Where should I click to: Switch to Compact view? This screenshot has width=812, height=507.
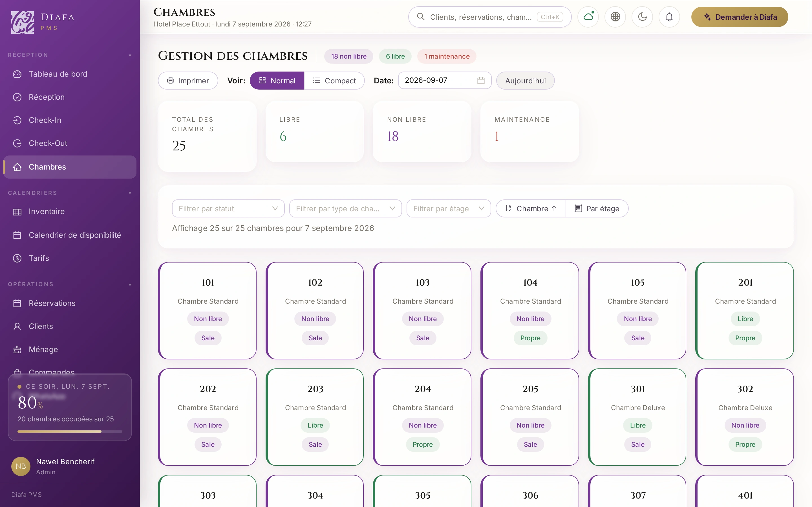click(x=334, y=81)
